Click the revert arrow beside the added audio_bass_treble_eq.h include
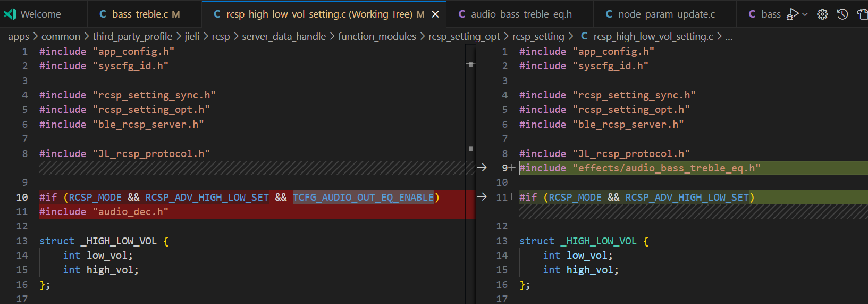Image resolution: width=868 pixels, height=304 pixels. (482, 168)
